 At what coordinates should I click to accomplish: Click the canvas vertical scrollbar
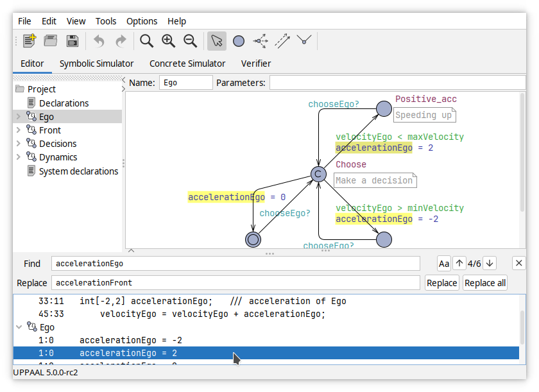pyautogui.click(x=522, y=153)
